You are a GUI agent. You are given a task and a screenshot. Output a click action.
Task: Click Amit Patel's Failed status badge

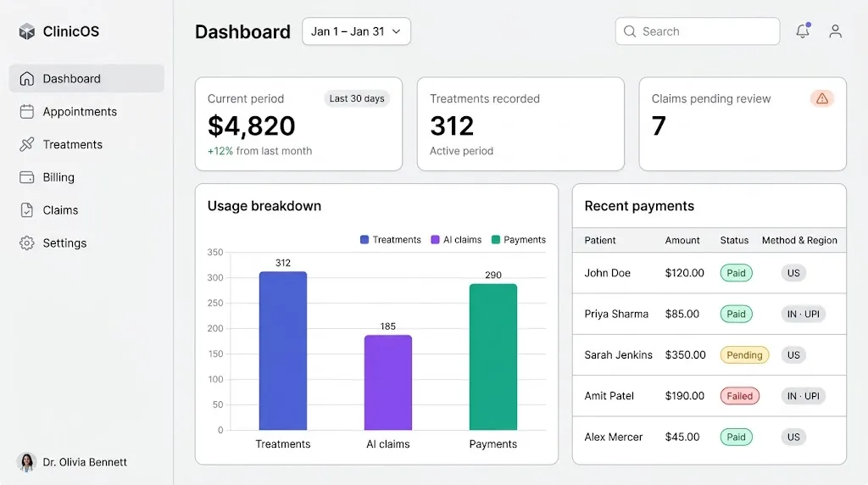(x=739, y=396)
